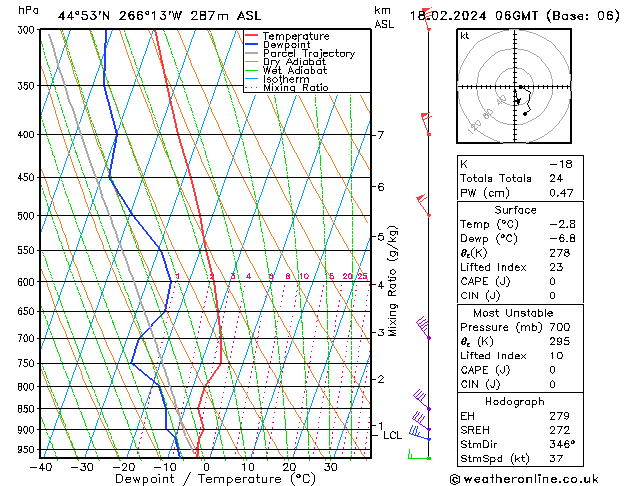Viewport: 629px width, 486px height.
Task: Click the 'kt' unit label in hodograph
Action: pos(465,36)
